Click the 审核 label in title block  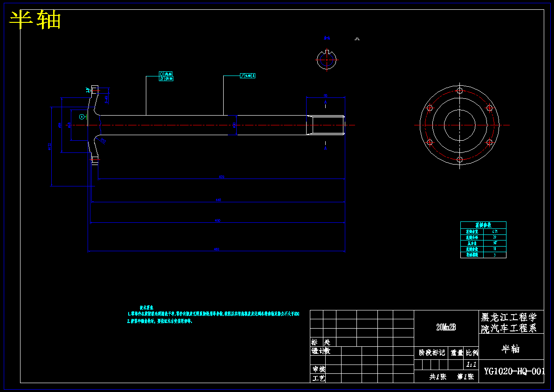(318, 369)
